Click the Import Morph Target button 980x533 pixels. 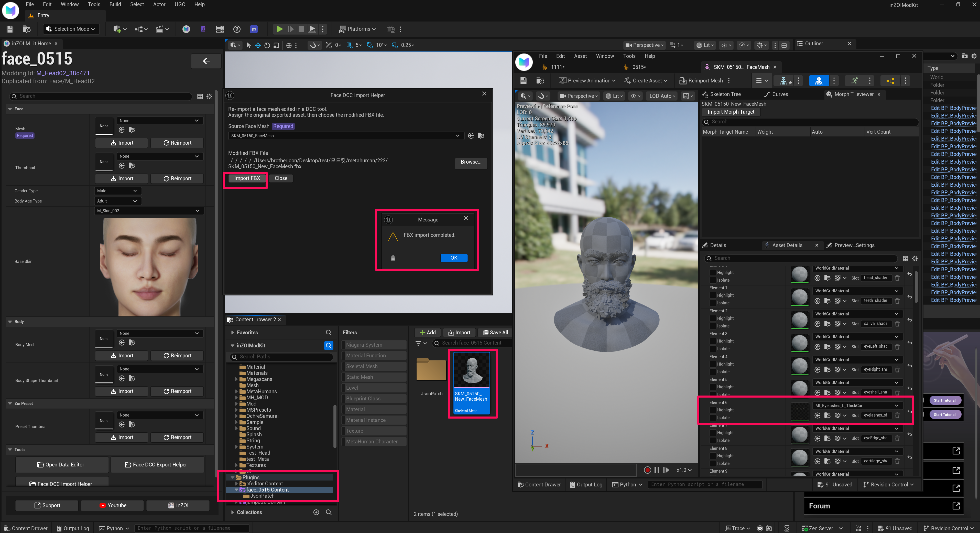(x=731, y=112)
